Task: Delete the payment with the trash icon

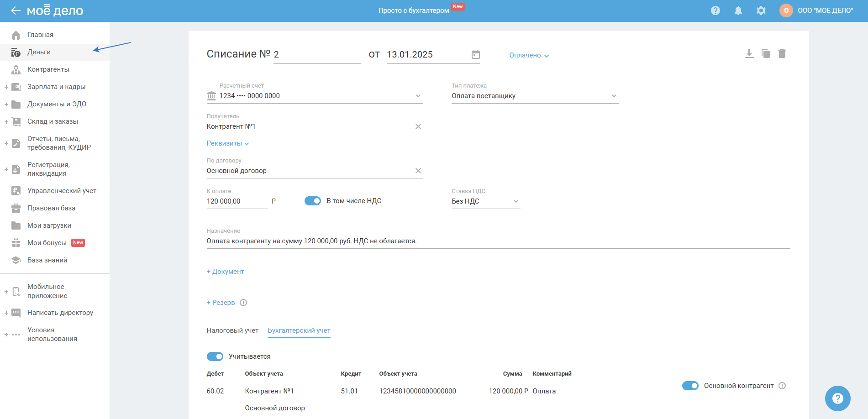Action: coord(782,54)
